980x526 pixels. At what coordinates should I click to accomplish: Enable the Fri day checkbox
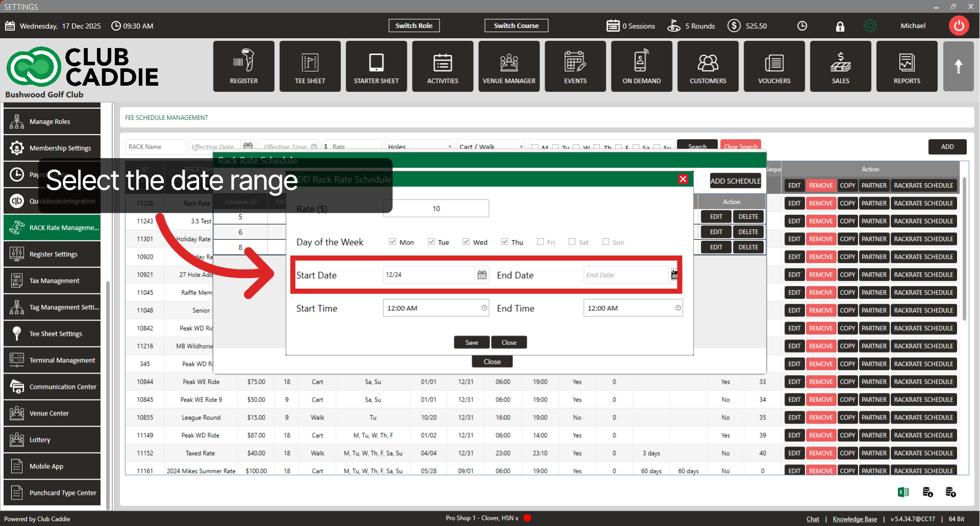point(541,242)
